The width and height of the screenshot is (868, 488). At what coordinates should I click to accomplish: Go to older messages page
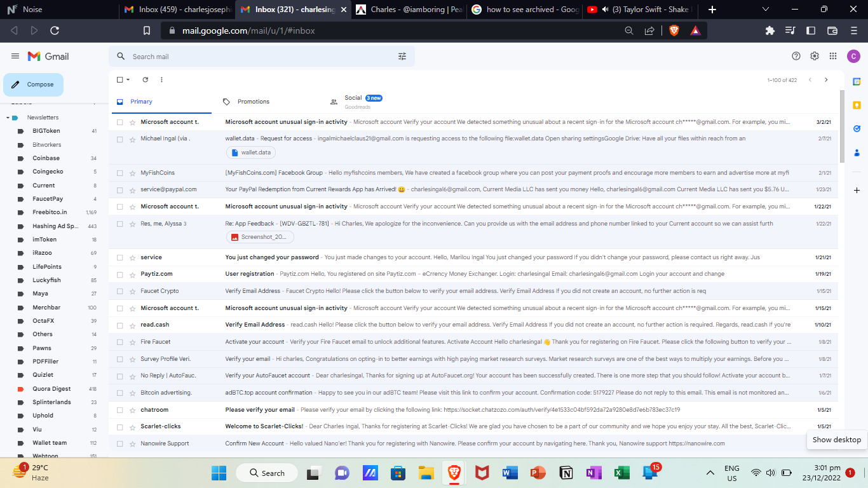(826, 80)
